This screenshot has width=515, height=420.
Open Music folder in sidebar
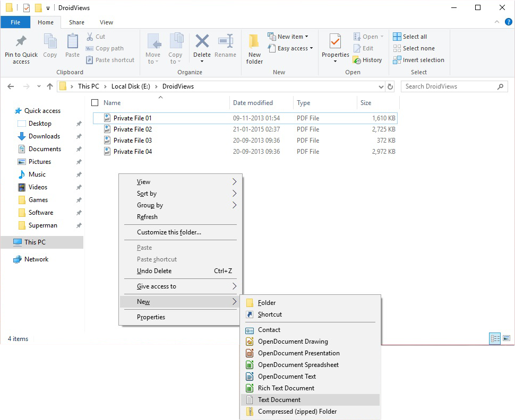[x=37, y=174]
